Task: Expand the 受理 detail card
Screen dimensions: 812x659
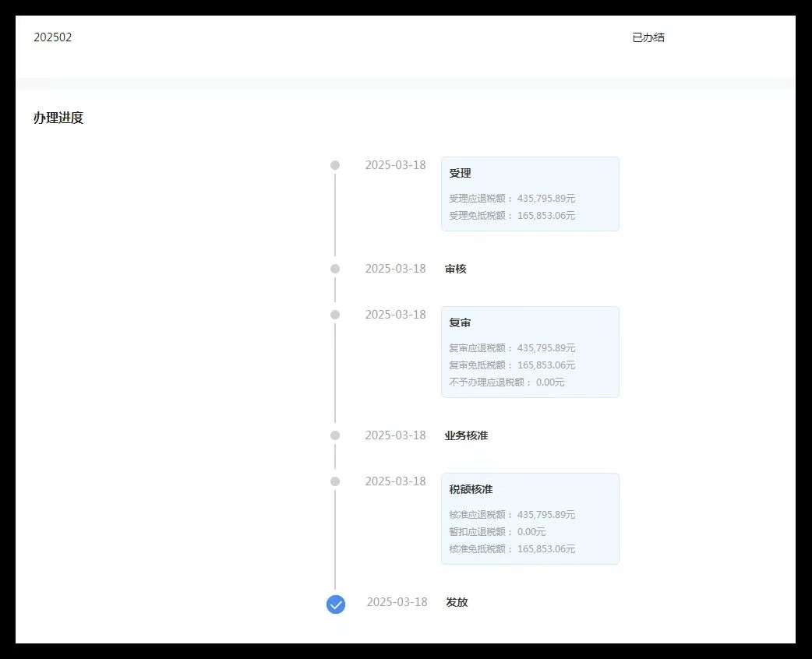Action: point(530,193)
